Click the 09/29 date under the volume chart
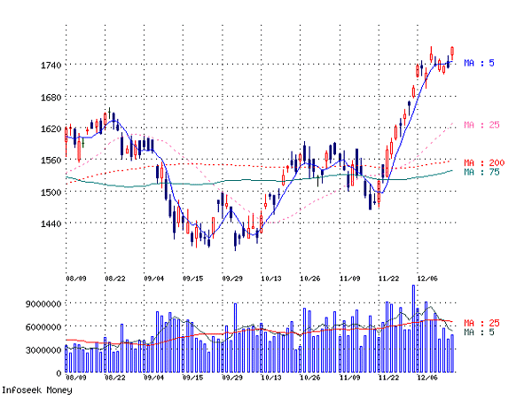Screen dimensions: 532x408 [x=232, y=378]
